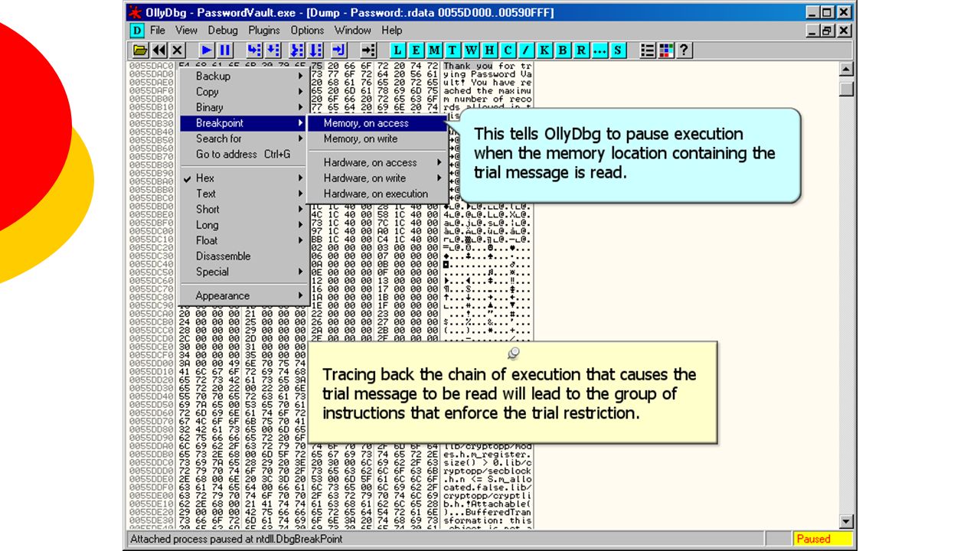980x551 pixels.
Task: Click the Appearance colors grid icon
Action: click(x=667, y=51)
